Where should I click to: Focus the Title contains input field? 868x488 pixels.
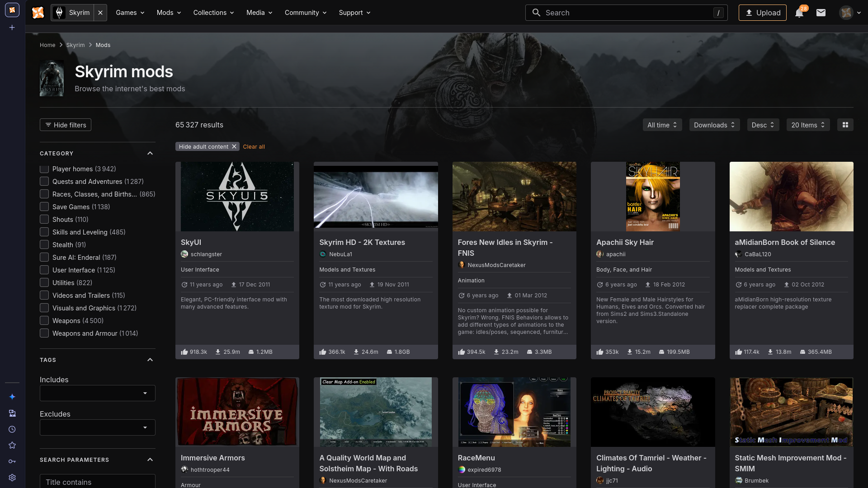click(x=98, y=482)
